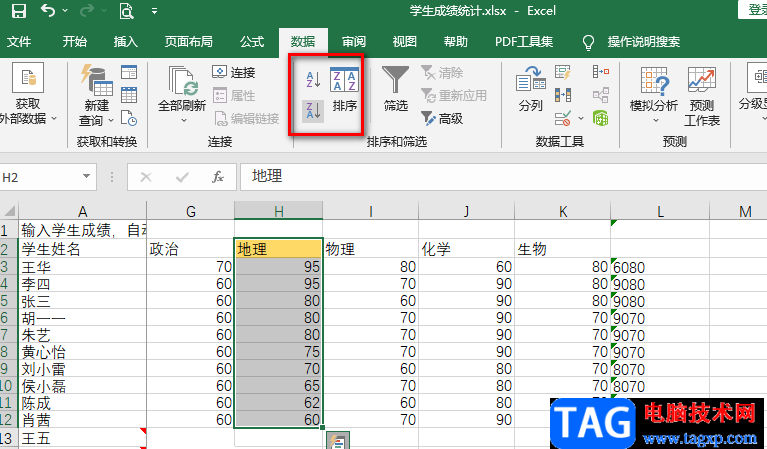Click the fx insert function icon
Screen dimensions: 767x449
point(218,177)
